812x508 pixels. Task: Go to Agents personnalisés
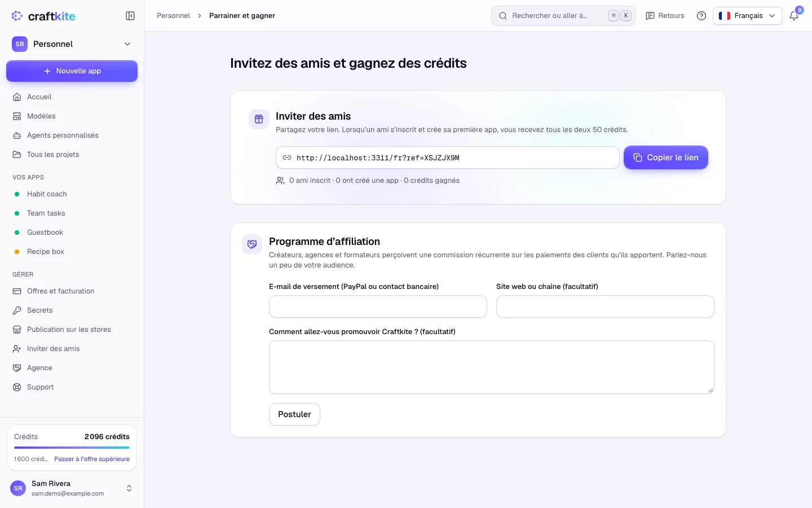(x=72, y=135)
